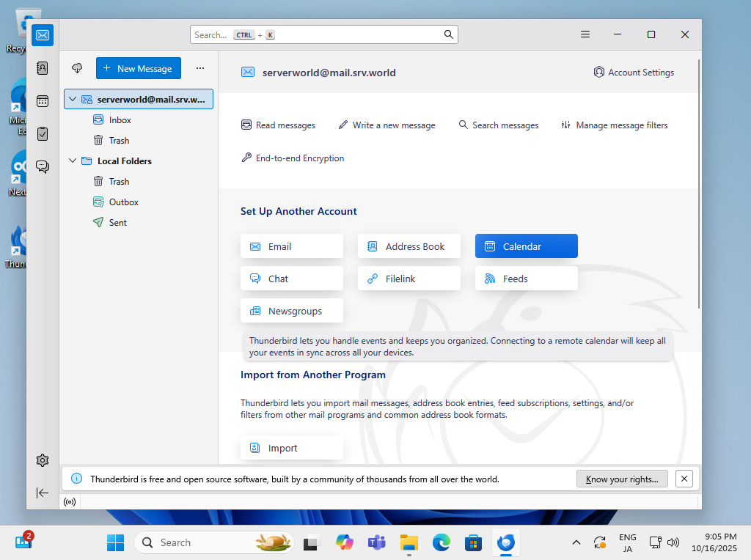Open the Chat space icon
Viewport: 751px width, 560px height.
[43, 166]
